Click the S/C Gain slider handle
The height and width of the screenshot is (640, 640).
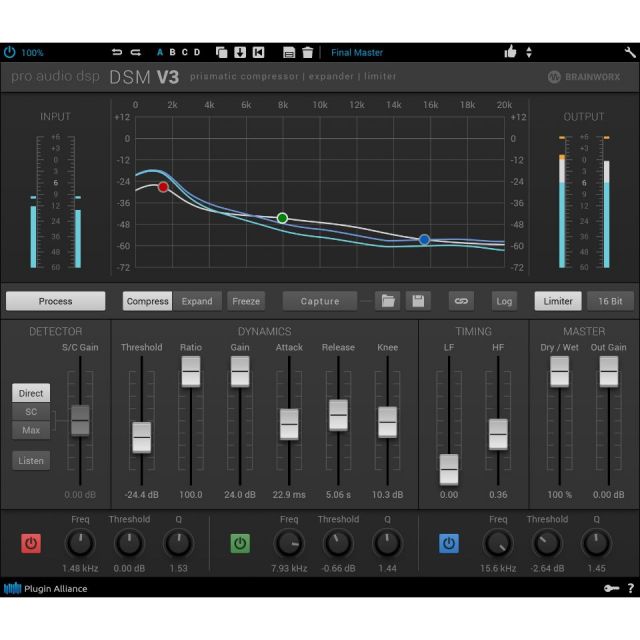(x=80, y=420)
